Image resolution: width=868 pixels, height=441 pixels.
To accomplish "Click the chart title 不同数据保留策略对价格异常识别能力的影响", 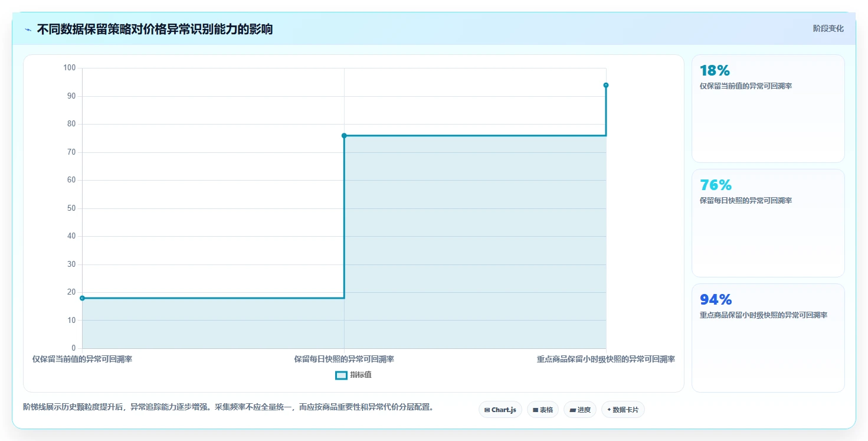I will (x=155, y=30).
